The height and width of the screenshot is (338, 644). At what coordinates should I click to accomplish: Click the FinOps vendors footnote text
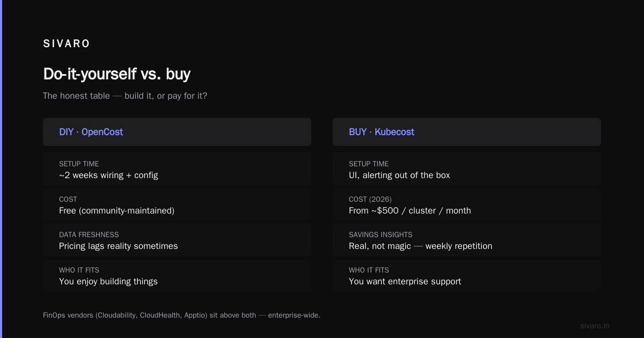pos(181,315)
